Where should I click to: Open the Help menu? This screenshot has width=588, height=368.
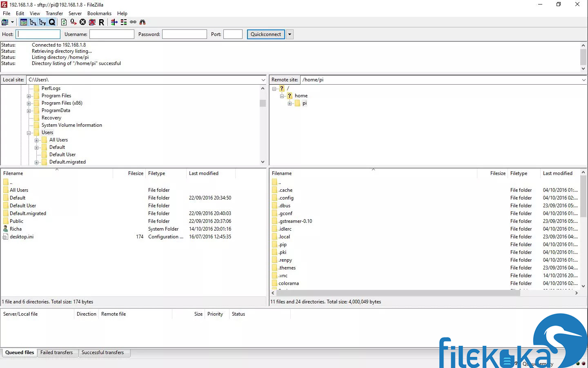click(x=122, y=13)
